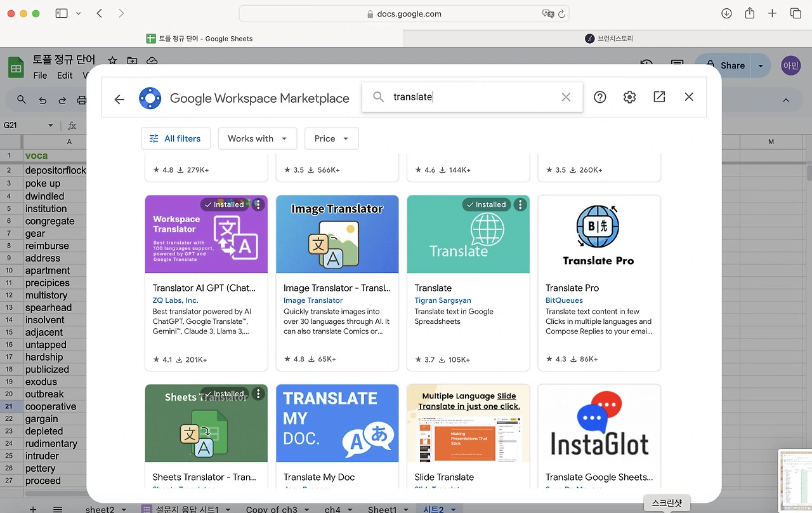
Task: Open the ZQ Labs, Inc. developer link
Action: pos(176,300)
